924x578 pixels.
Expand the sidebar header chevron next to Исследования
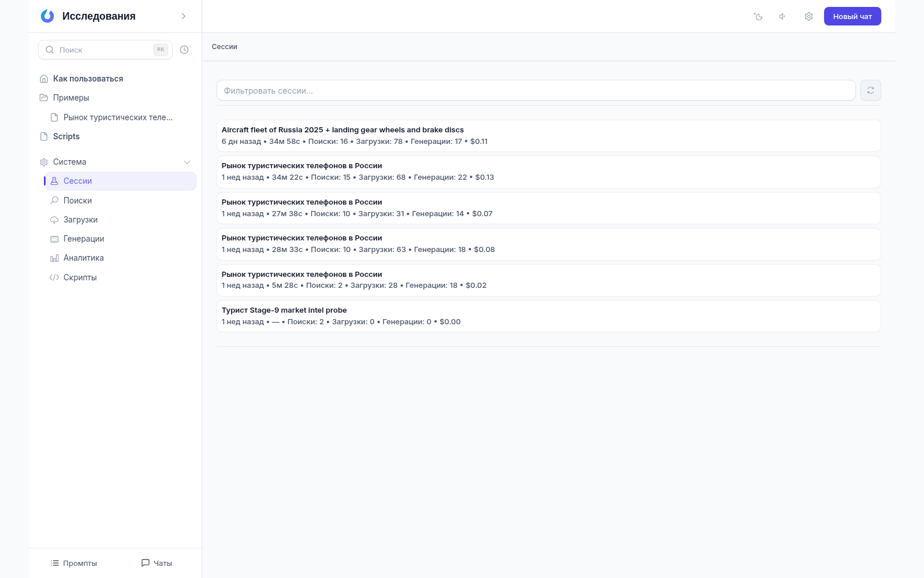(x=184, y=16)
